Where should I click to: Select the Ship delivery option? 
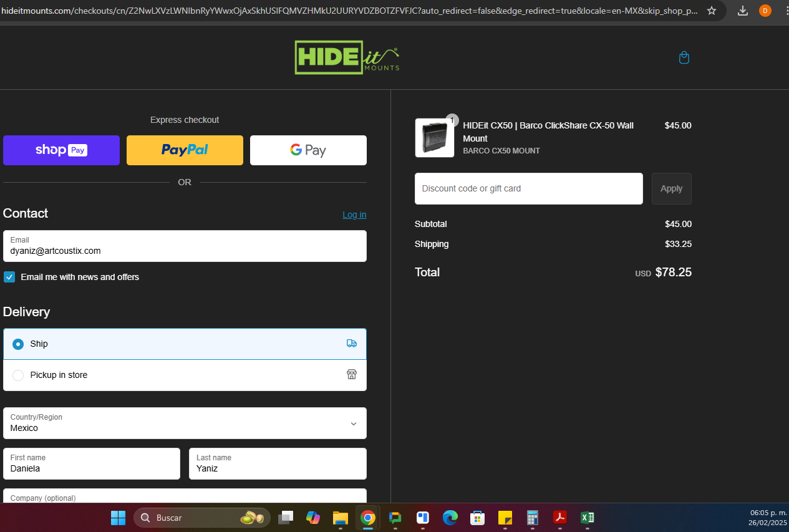click(x=185, y=344)
